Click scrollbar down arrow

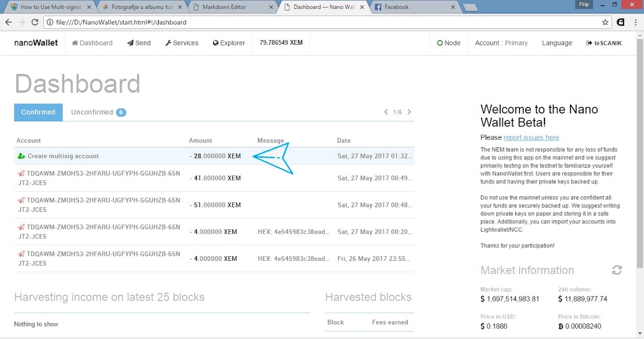point(640,333)
